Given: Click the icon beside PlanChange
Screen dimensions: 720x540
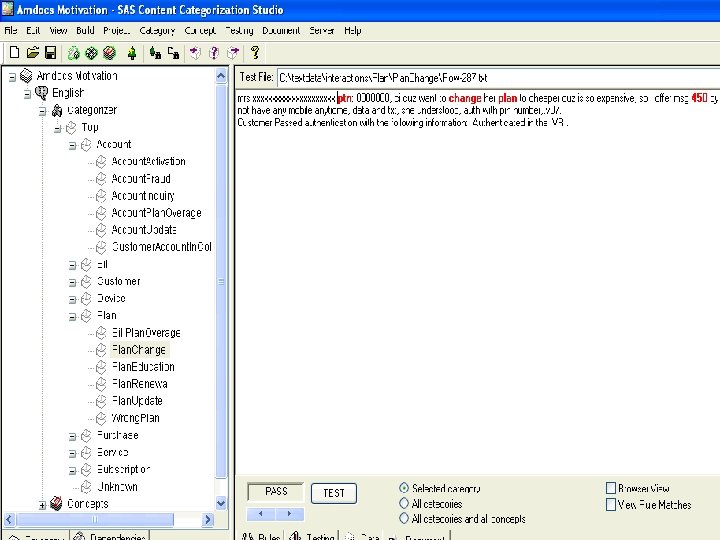Looking at the screenshot, I should [101, 350].
